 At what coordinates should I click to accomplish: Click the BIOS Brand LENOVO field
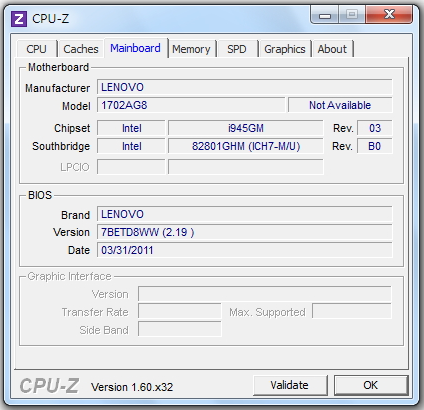pyautogui.click(x=245, y=214)
